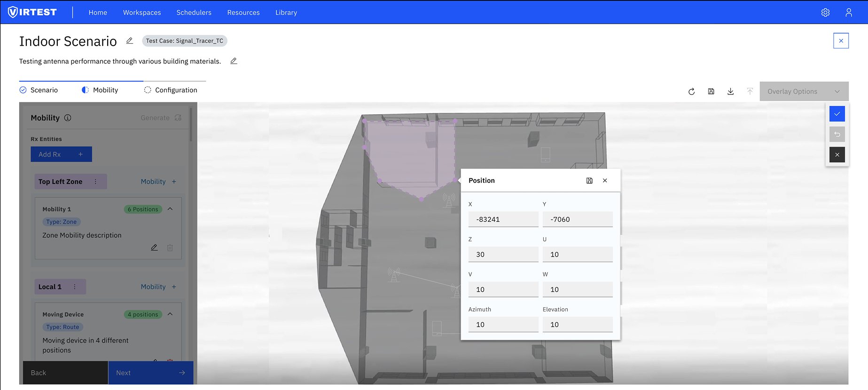Screen dimensions: 868x390
Task: Switch to the Scenario step tab
Action: click(39, 90)
